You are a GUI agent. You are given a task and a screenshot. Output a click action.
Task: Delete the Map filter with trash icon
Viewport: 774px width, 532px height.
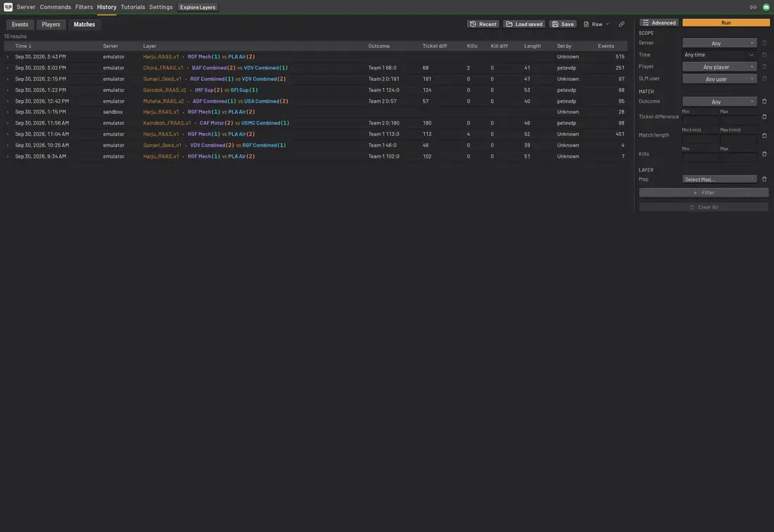tap(764, 179)
